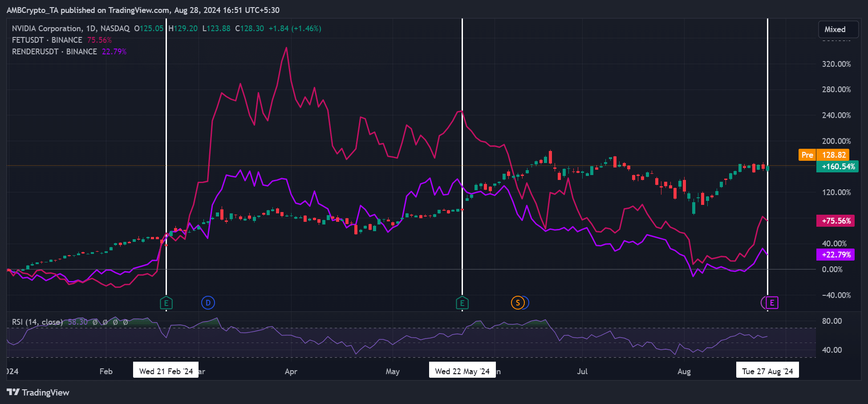Click the RSI value 58.30

[x=78, y=322]
